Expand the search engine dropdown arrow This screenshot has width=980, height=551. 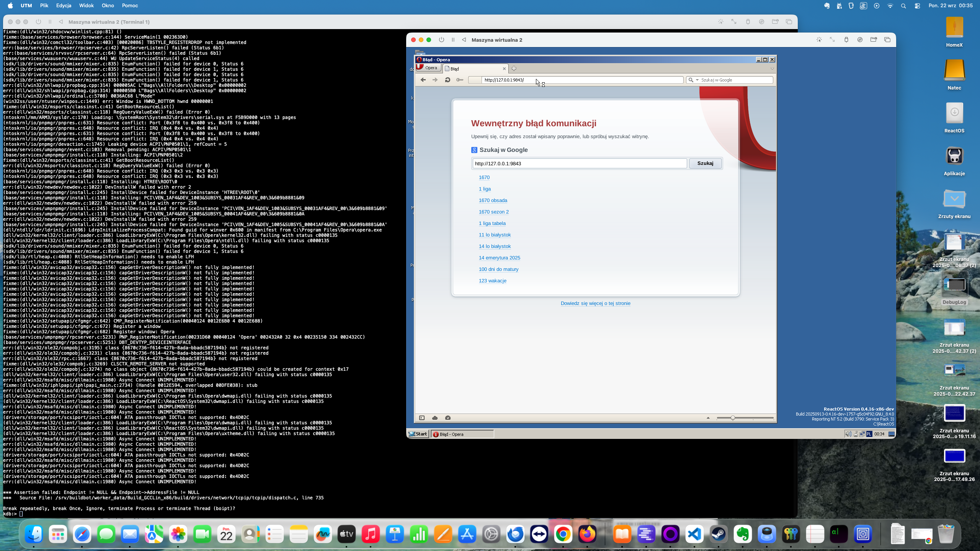tap(697, 80)
